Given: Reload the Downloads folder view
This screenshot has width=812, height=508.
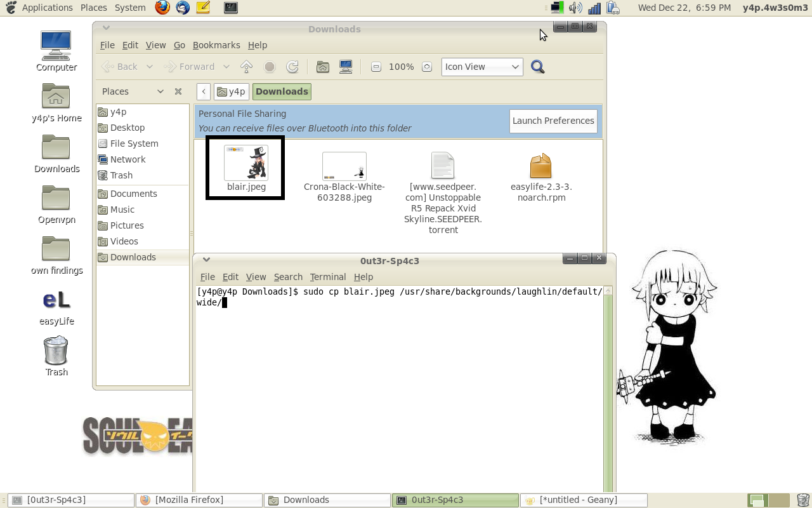Looking at the screenshot, I should tap(292, 67).
